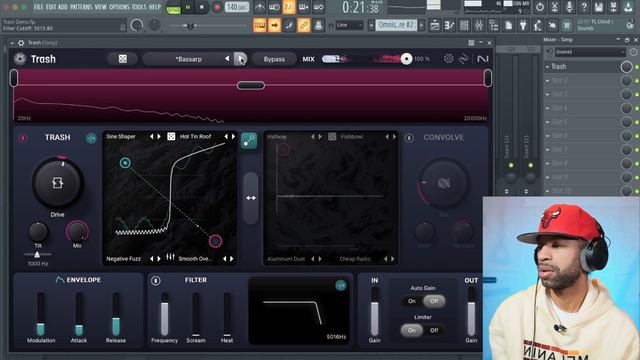Screen dimensions: 640x360
Task: Select previous Trash preset arrow
Action: (x=227, y=59)
